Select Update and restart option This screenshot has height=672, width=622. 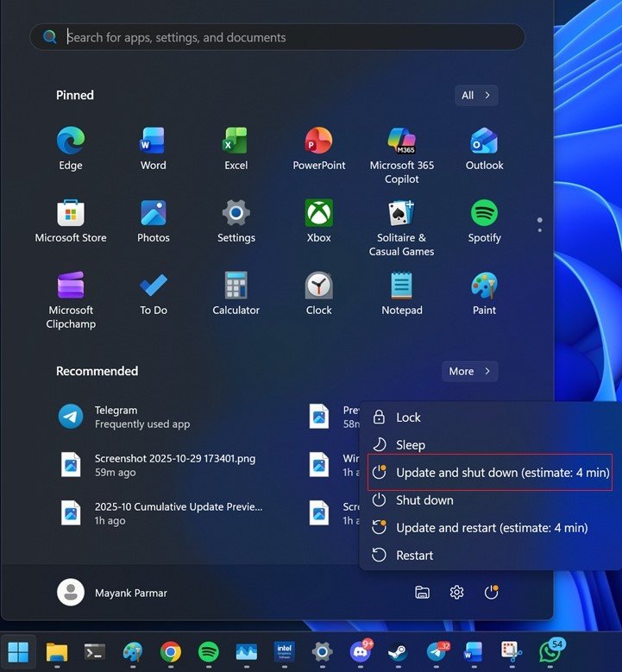coord(491,528)
